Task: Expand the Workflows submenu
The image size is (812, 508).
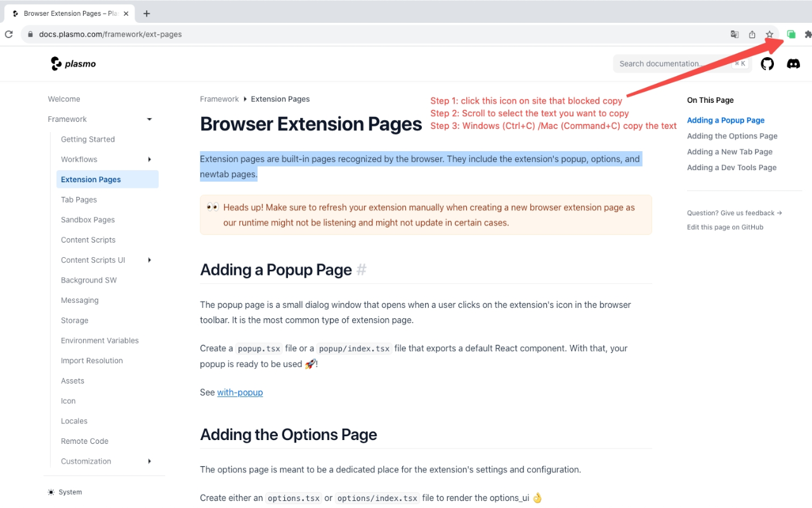Action: tap(149, 159)
